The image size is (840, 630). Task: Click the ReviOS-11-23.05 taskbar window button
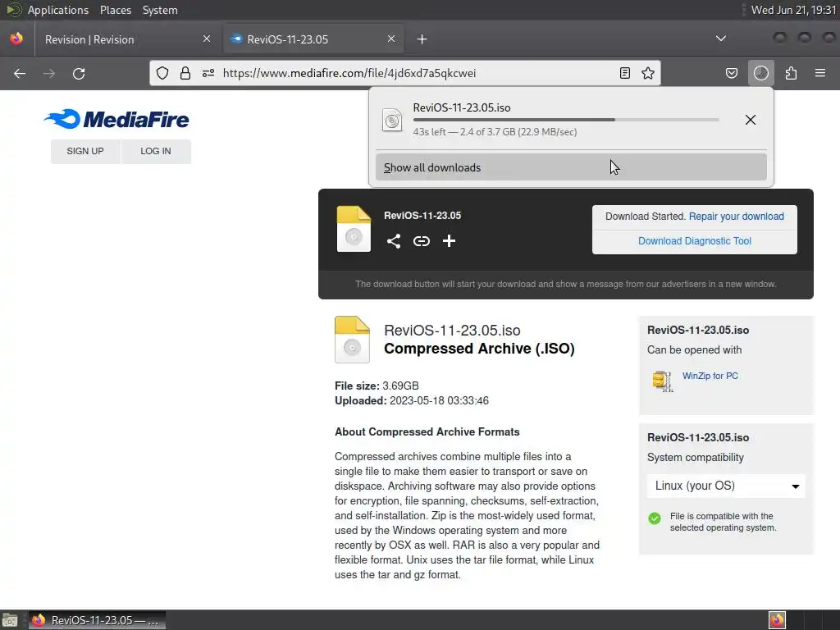coord(97,620)
